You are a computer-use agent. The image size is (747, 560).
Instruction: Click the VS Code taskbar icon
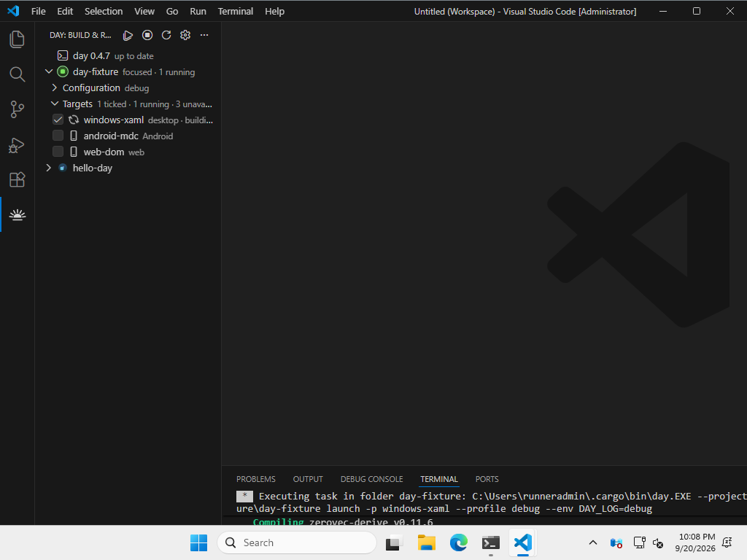(522, 542)
